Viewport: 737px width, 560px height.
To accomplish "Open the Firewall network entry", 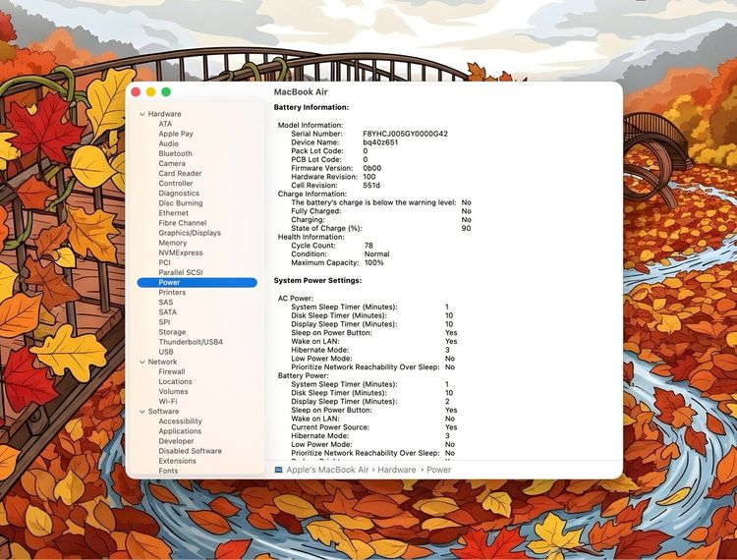I will click(x=172, y=371).
